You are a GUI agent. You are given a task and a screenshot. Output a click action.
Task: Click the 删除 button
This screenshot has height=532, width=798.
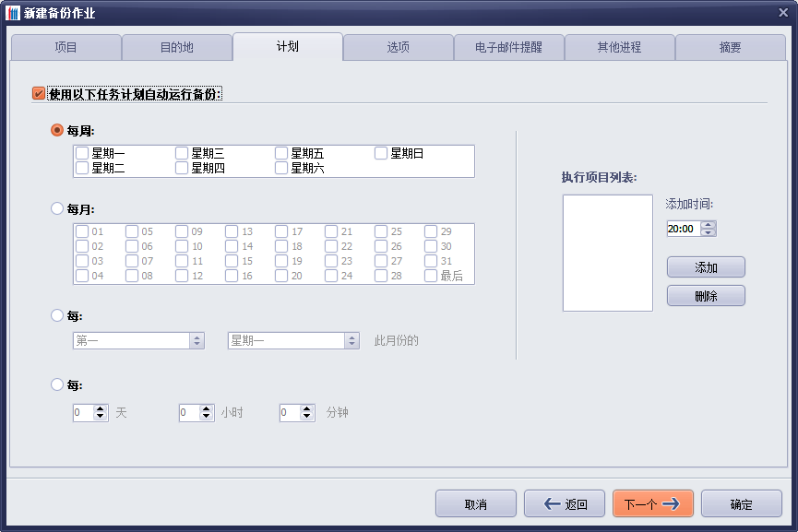point(706,296)
